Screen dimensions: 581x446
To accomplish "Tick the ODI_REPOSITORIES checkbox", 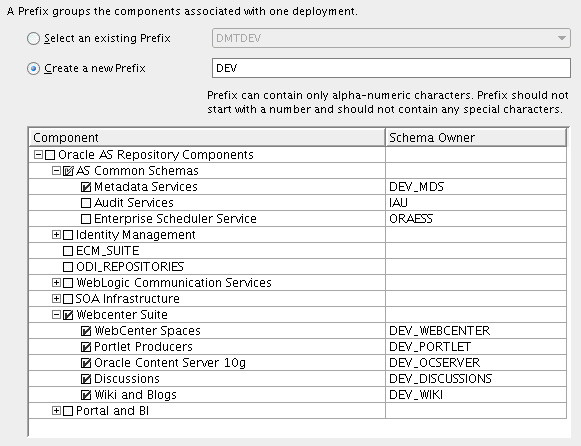I will tap(68, 267).
